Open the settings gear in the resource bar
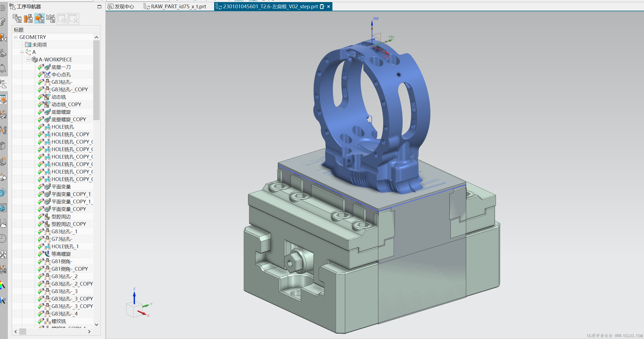 [x=3, y=8]
